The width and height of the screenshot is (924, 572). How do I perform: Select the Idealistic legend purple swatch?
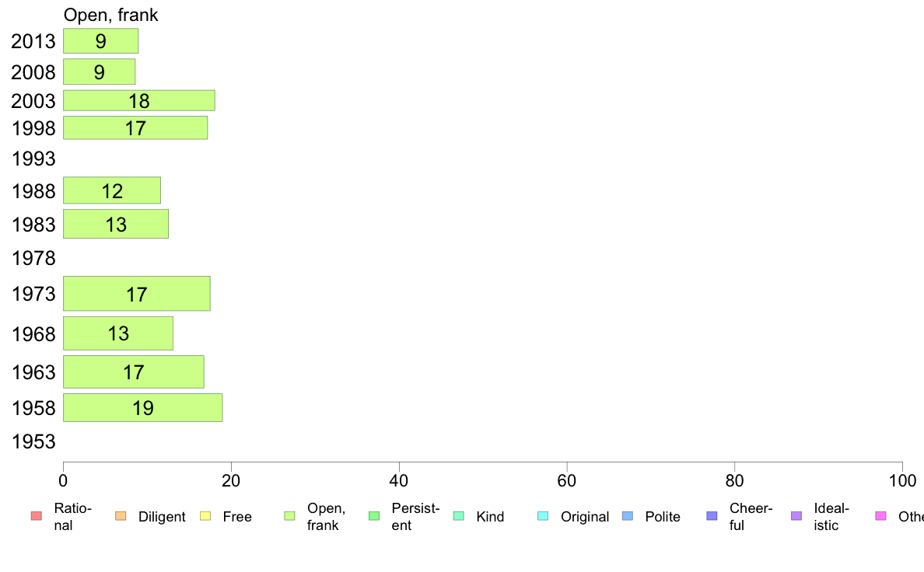796,516
